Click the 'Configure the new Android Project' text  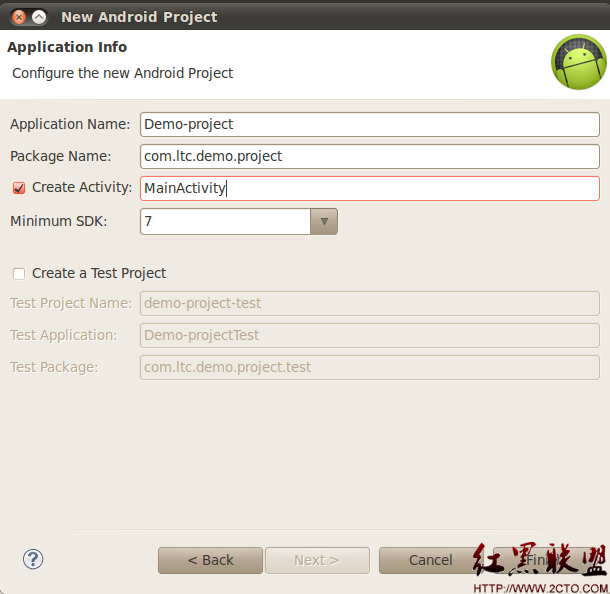(123, 73)
